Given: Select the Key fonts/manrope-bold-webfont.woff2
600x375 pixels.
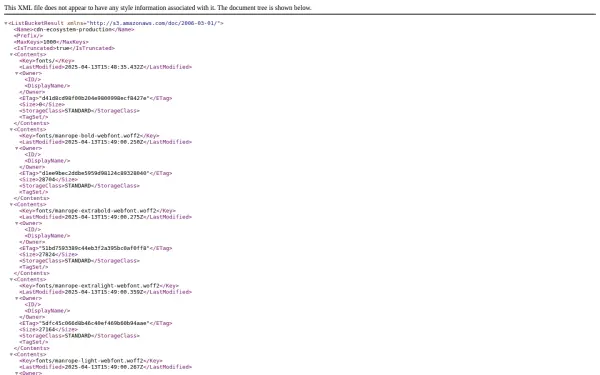Looking at the screenshot, I should (89, 136).
